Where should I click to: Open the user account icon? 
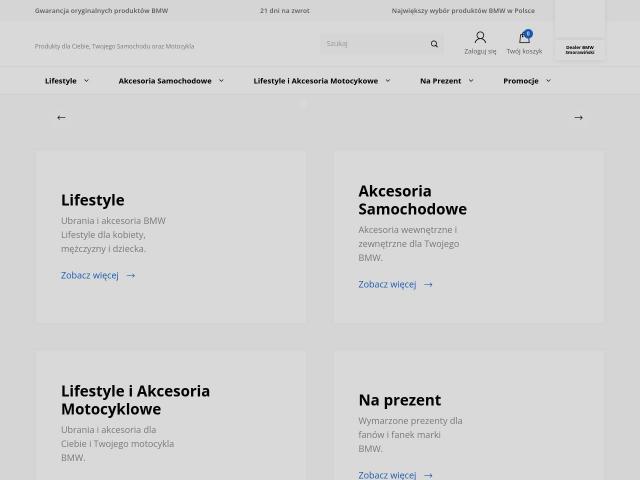pos(480,37)
